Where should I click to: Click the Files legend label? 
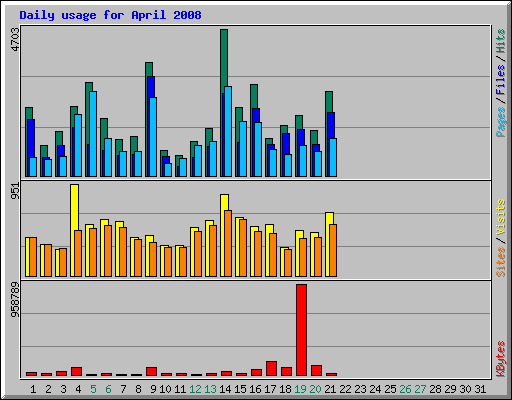[501, 80]
